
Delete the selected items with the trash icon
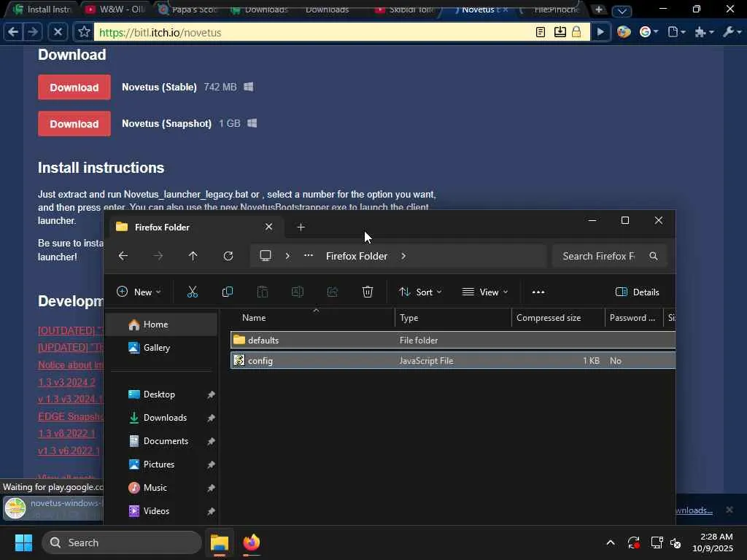368,292
